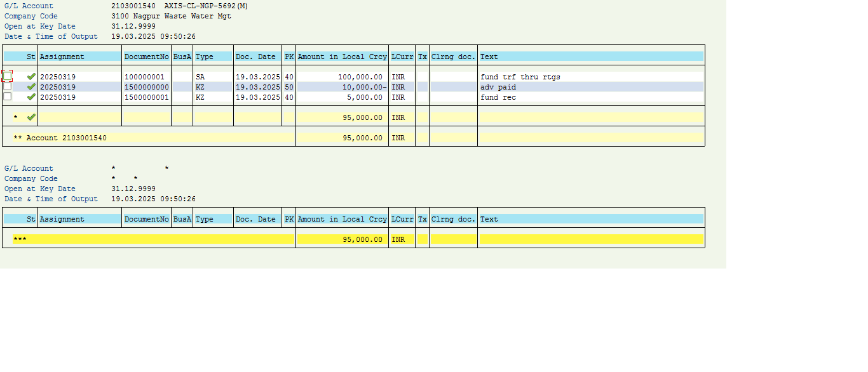Click the 10,000.00- amount in KZ row
Image resolution: width=868 pixels, height=372 pixels.
(x=363, y=87)
